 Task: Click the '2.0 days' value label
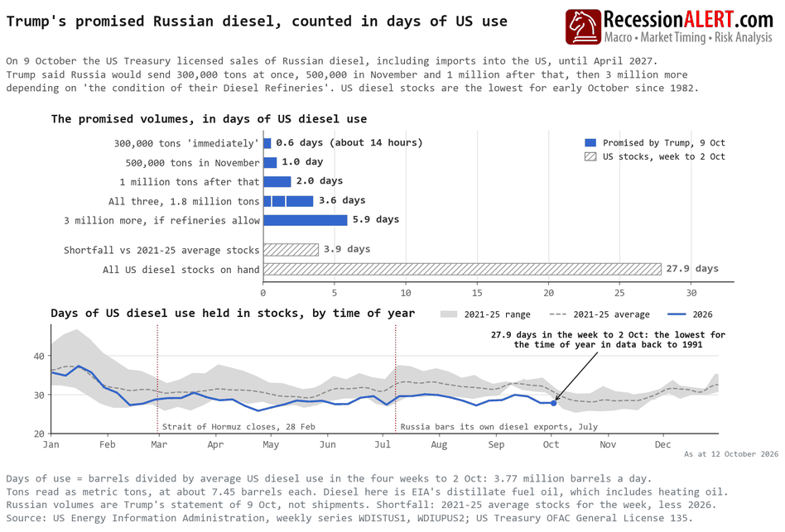tap(320, 181)
